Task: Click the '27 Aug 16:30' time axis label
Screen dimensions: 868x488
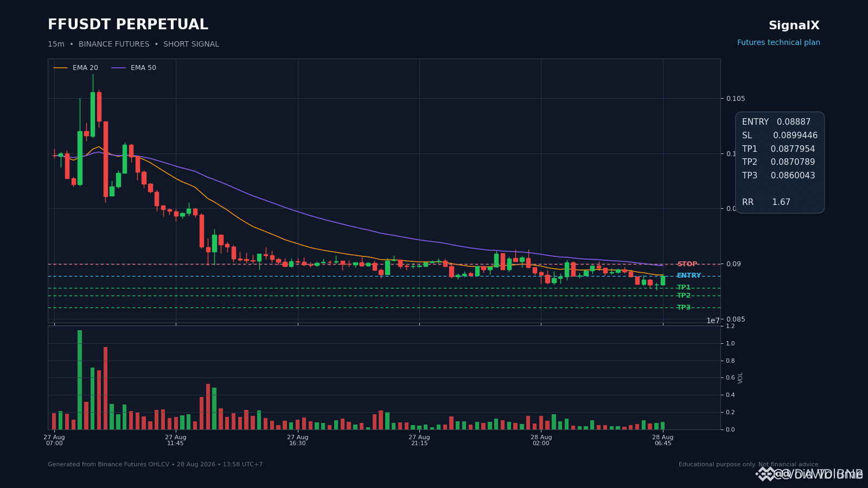Action: pos(297,440)
